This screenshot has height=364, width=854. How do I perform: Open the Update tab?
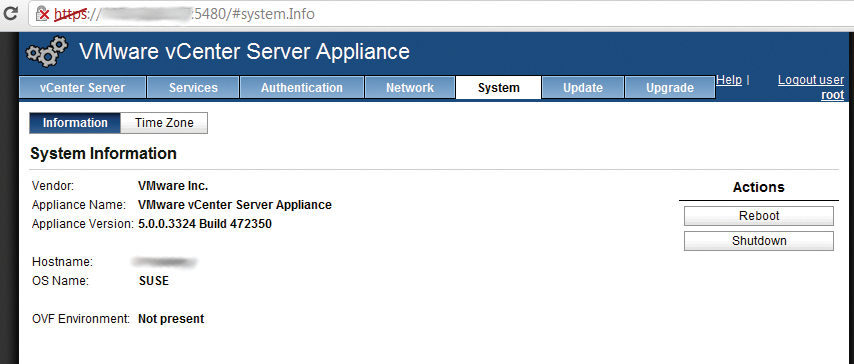pyautogui.click(x=583, y=88)
